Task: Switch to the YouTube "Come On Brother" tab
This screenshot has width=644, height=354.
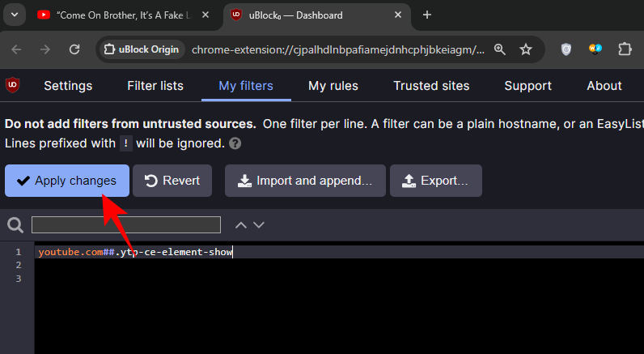Action: pos(123,15)
